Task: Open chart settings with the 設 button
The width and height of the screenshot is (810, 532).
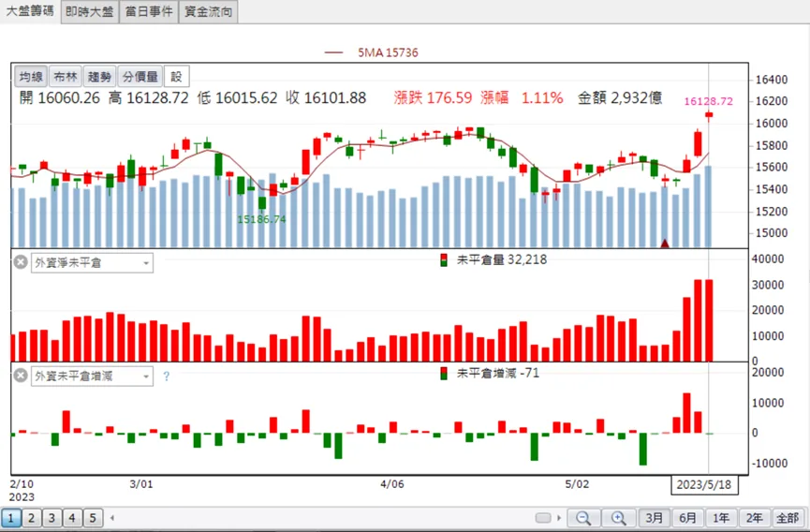Action: pos(177,77)
